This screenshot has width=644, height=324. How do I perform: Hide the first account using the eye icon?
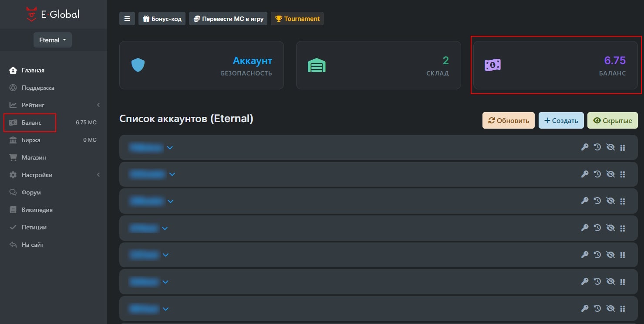coord(610,147)
